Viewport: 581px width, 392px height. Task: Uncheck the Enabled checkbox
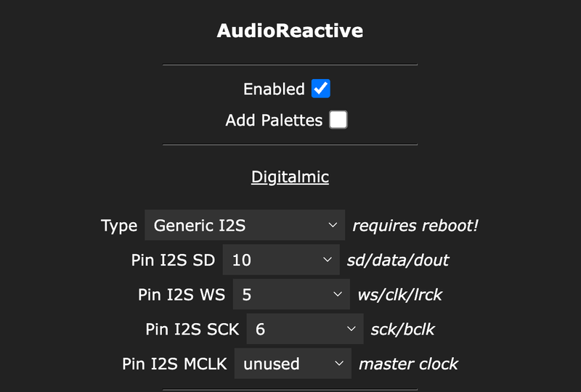click(320, 89)
